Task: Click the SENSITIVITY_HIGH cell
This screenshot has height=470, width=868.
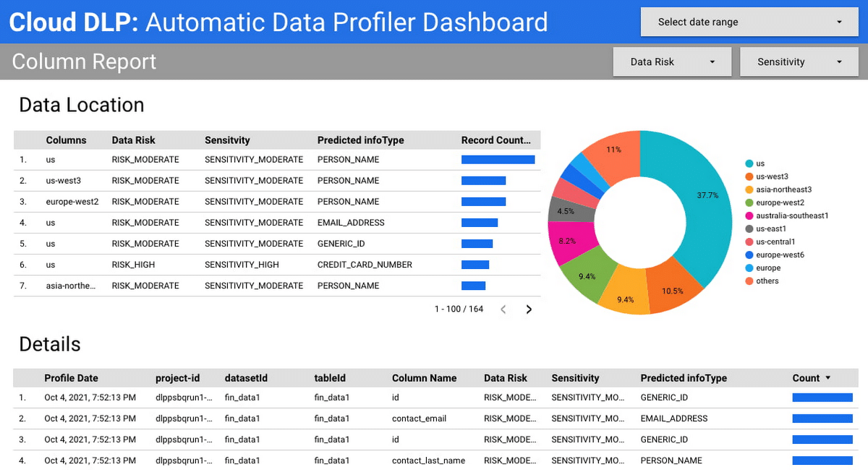Action: [x=242, y=265]
